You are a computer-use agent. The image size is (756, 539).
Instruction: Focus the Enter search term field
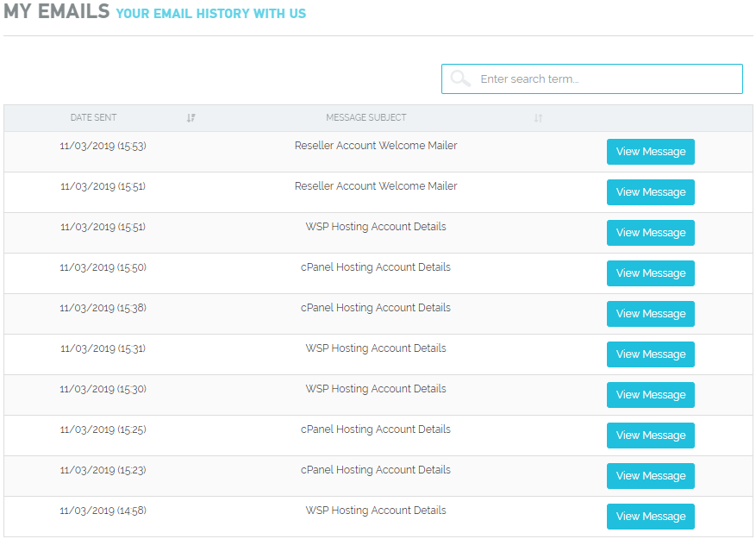click(x=592, y=78)
